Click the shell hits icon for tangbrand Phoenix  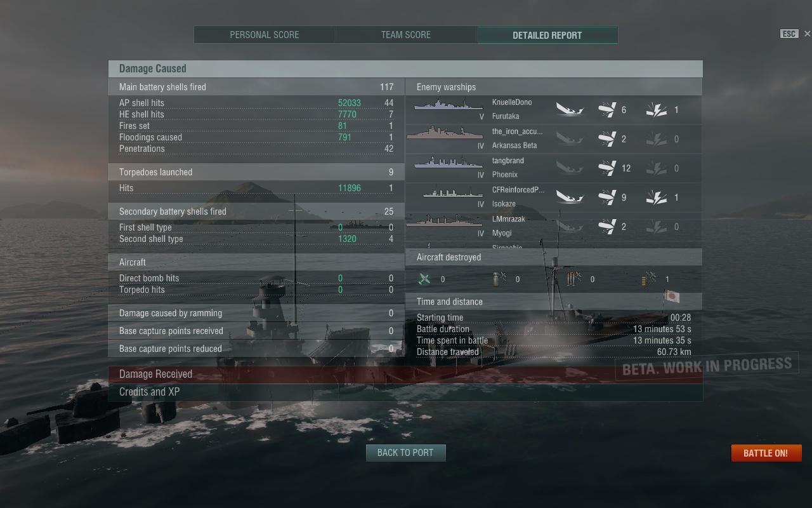click(607, 168)
